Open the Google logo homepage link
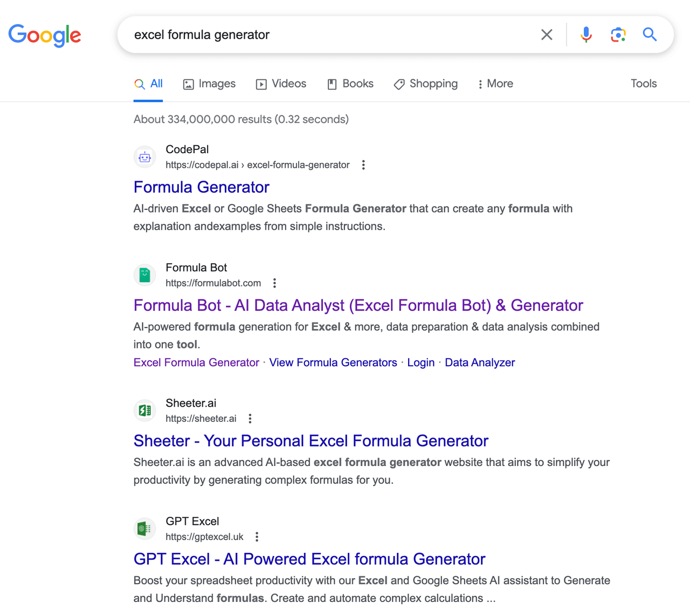Viewport: 690px width, 616px height. tap(45, 36)
